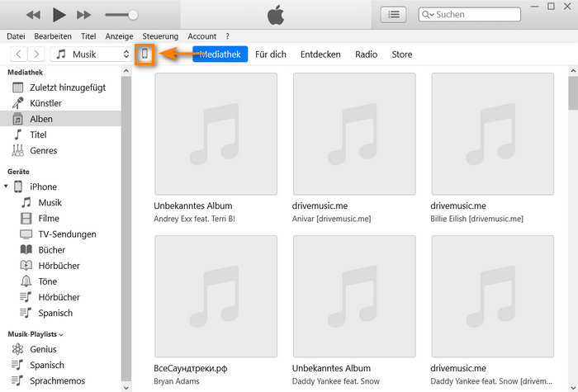This screenshot has width=578, height=392.
Task: Open Bücher under iPhone
Action: (60, 250)
